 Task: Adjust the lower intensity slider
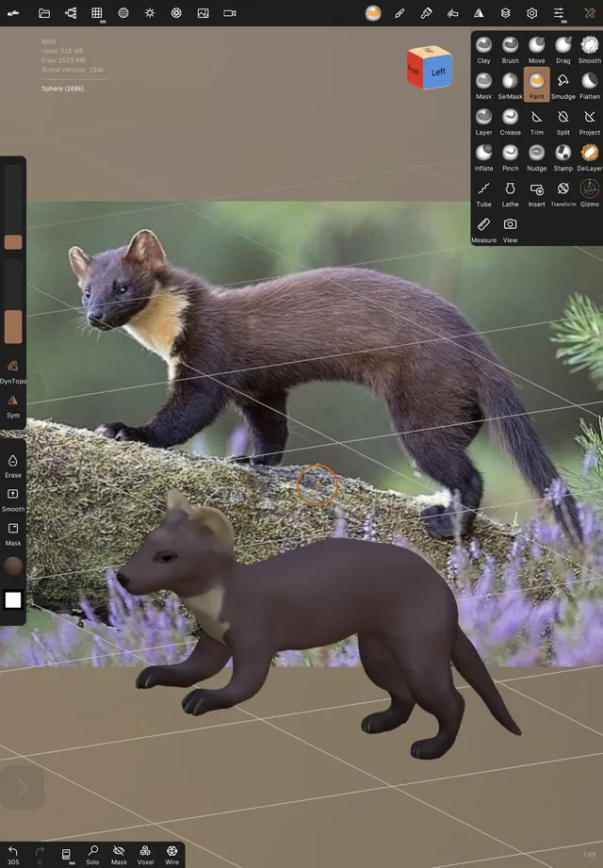[x=13, y=302]
